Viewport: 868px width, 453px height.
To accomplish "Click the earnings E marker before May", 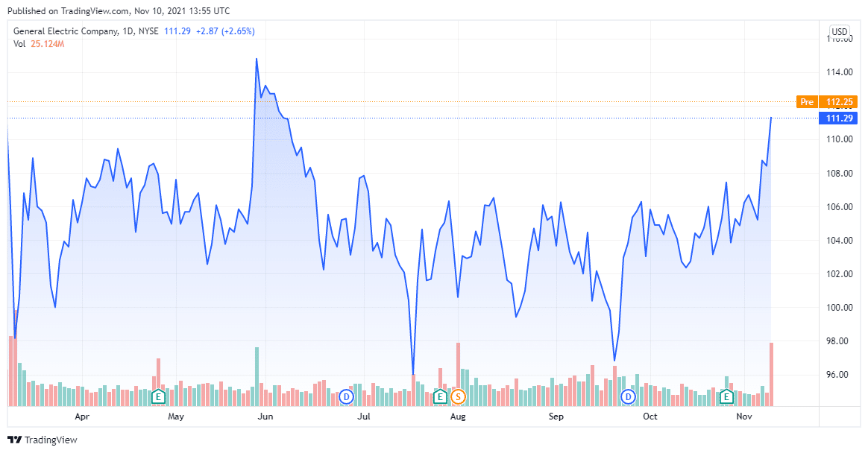I will coord(158,396).
